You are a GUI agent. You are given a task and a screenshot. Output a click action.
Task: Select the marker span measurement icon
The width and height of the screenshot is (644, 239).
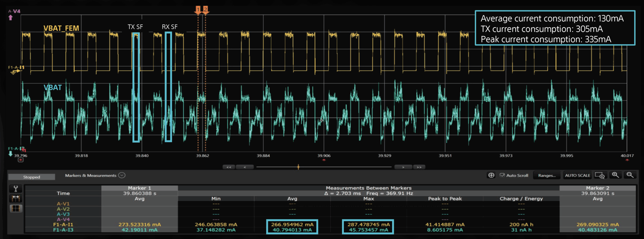pos(16,199)
